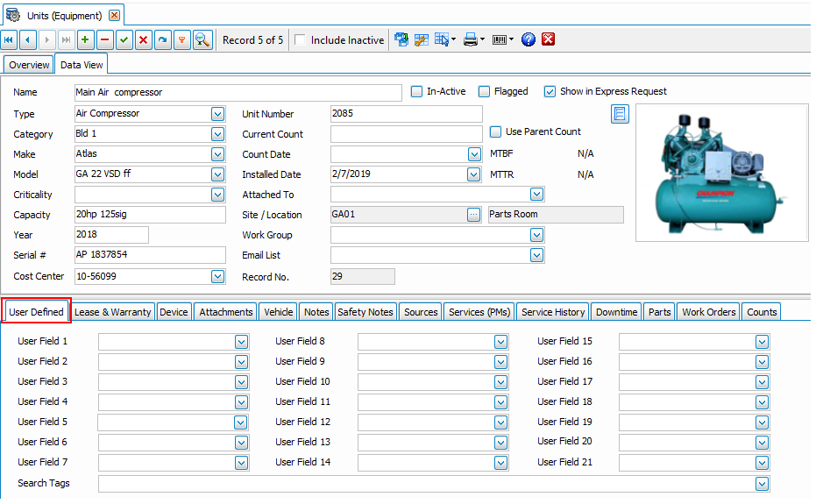Open printer options dropdown arrow

[x=482, y=39]
